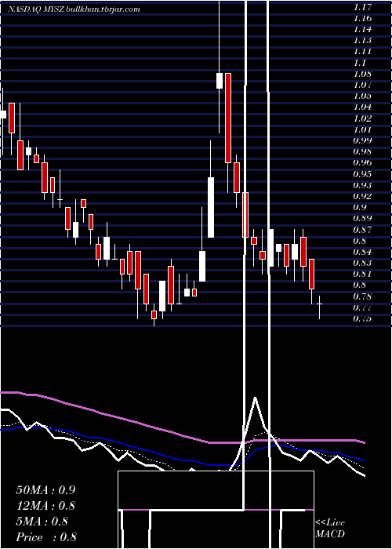Click the Price : 0.8 readout

tap(46, 537)
